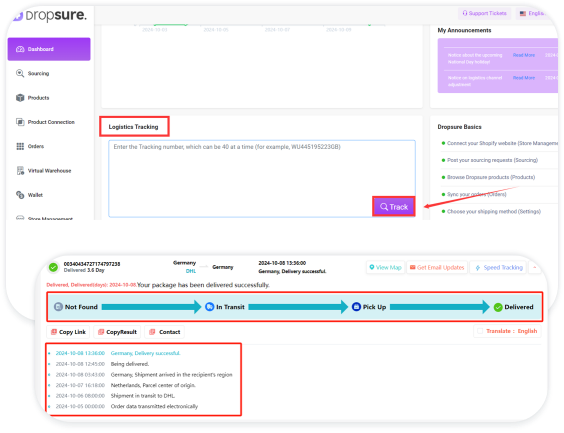Viewport: 564px width, 433px height.
Task: Click the Copy Link button
Action: click(68, 332)
